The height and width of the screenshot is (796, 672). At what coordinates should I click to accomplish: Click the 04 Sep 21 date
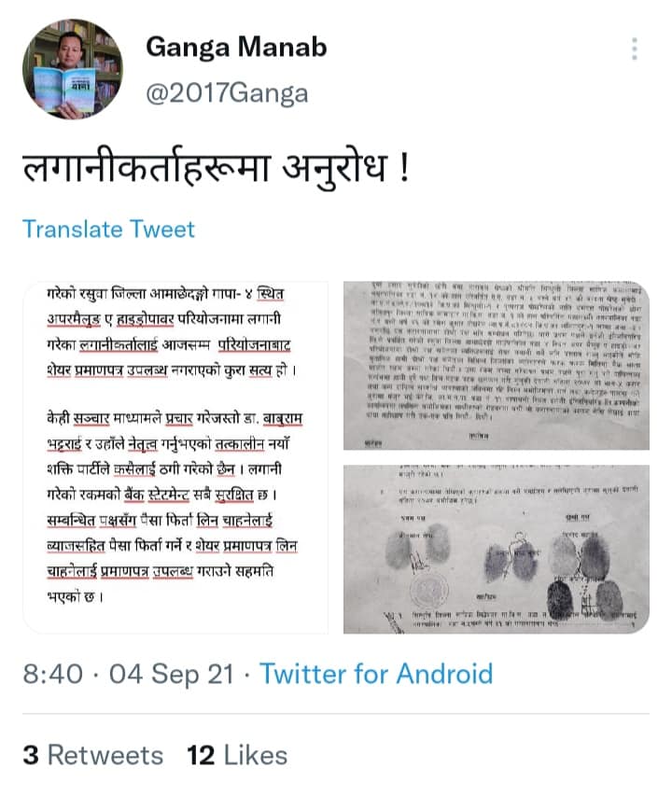pyautogui.click(x=172, y=674)
